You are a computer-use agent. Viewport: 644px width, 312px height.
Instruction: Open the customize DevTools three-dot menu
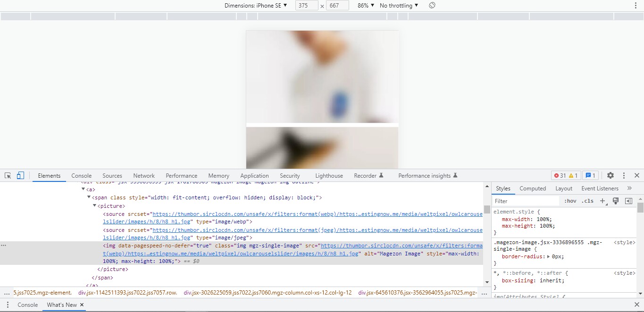coord(624,175)
